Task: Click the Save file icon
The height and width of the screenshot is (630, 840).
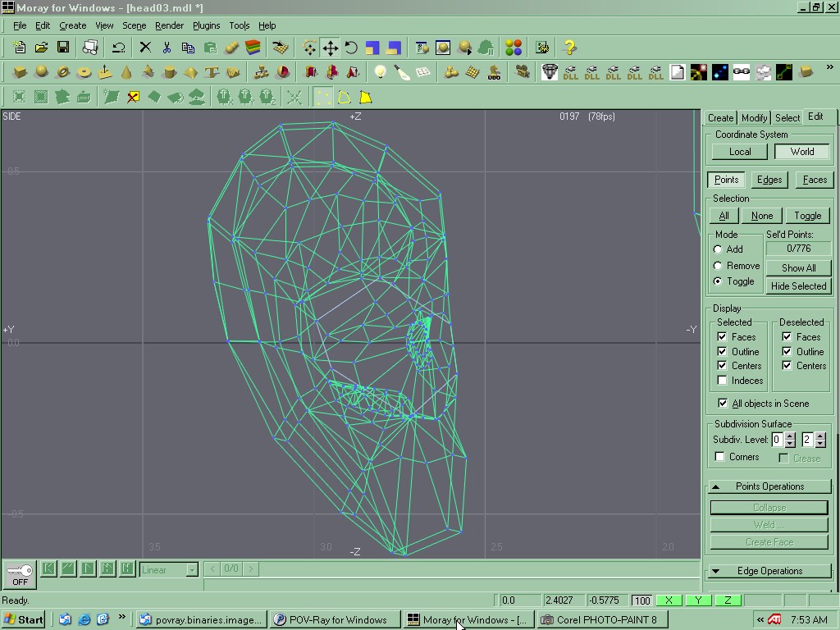Action: (x=62, y=48)
